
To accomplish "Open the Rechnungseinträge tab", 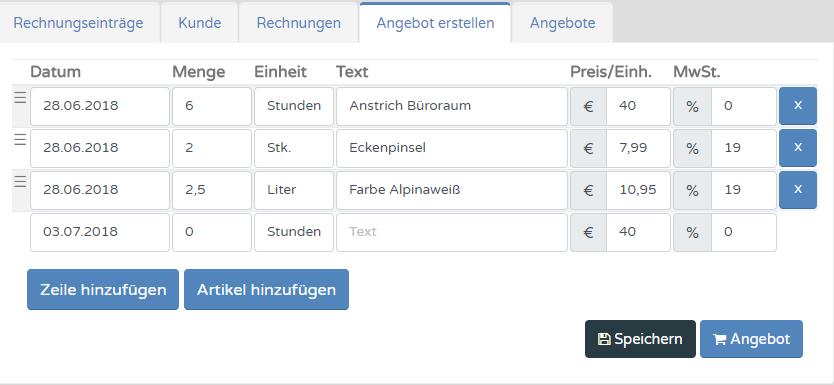I will point(78,23).
